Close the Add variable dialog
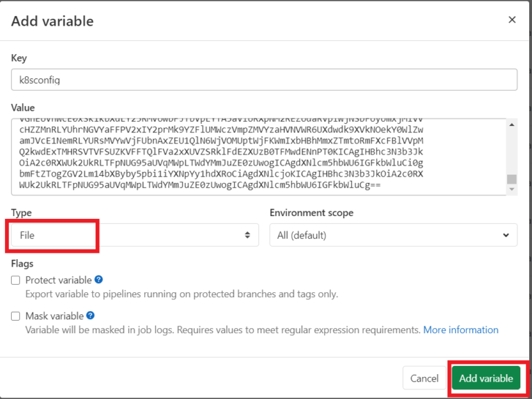This screenshot has width=532, height=399. (x=512, y=20)
